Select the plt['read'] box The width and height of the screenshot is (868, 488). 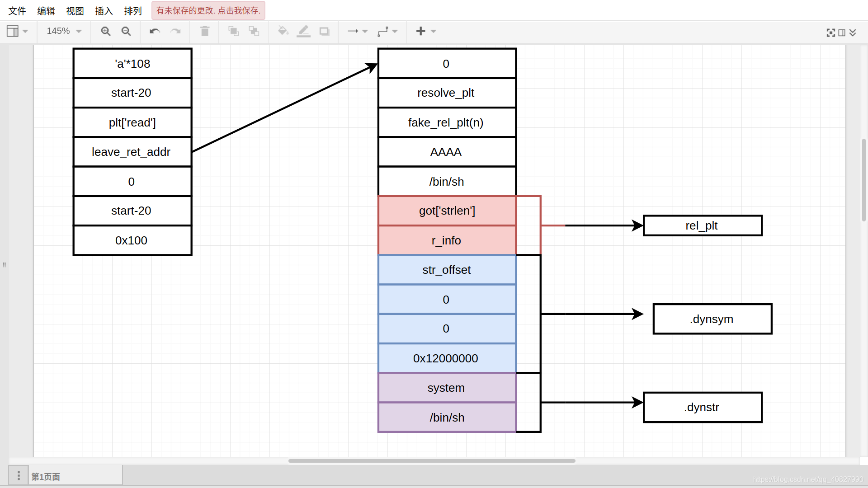(x=132, y=122)
